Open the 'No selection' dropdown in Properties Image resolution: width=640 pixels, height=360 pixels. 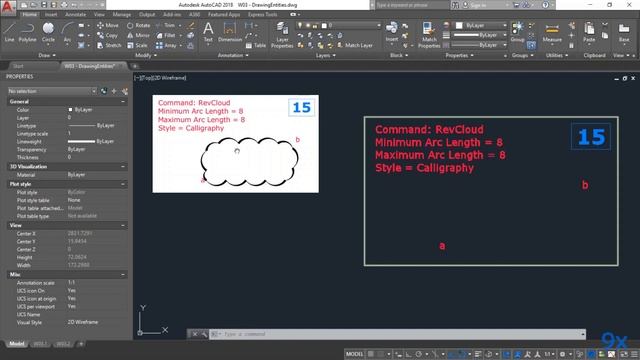[x=52, y=91]
